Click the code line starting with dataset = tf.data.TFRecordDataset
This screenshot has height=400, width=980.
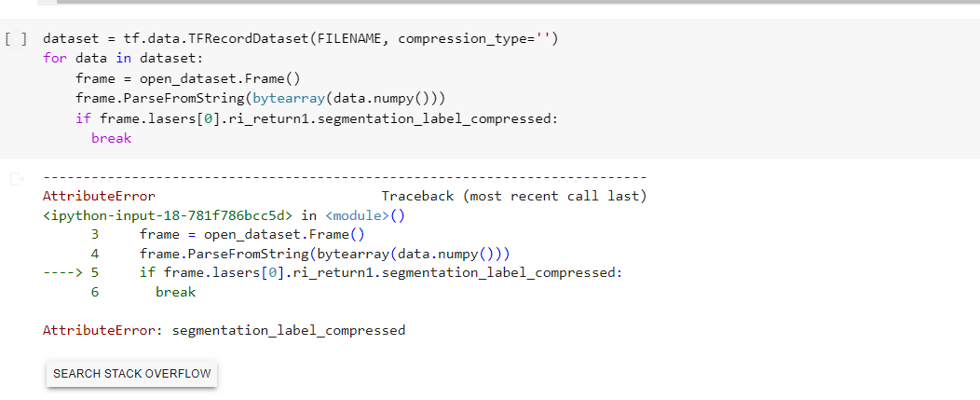click(x=301, y=39)
